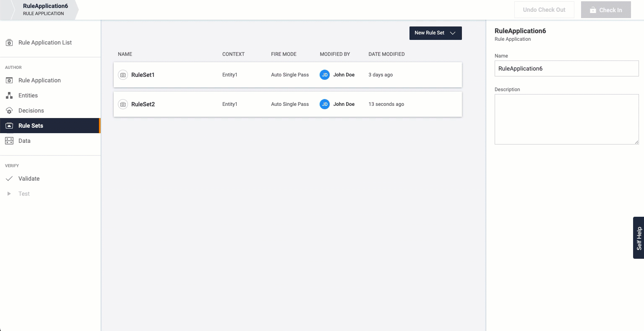Click John Doe avatar in RuleSet1 row
This screenshot has width=644, height=331.
[325, 75]
